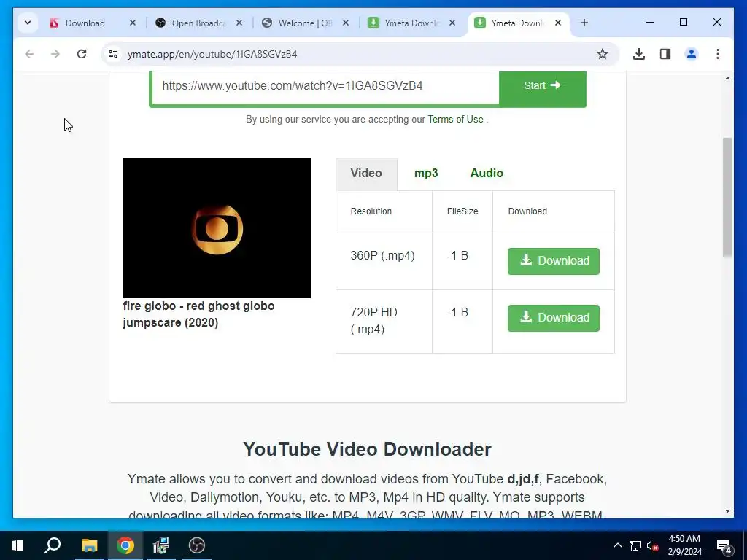Open the tab search dropdown arrow
Image resolution: width=747 pixels, height=560 pixels.
pyautogui.click(x=28, y=23)
